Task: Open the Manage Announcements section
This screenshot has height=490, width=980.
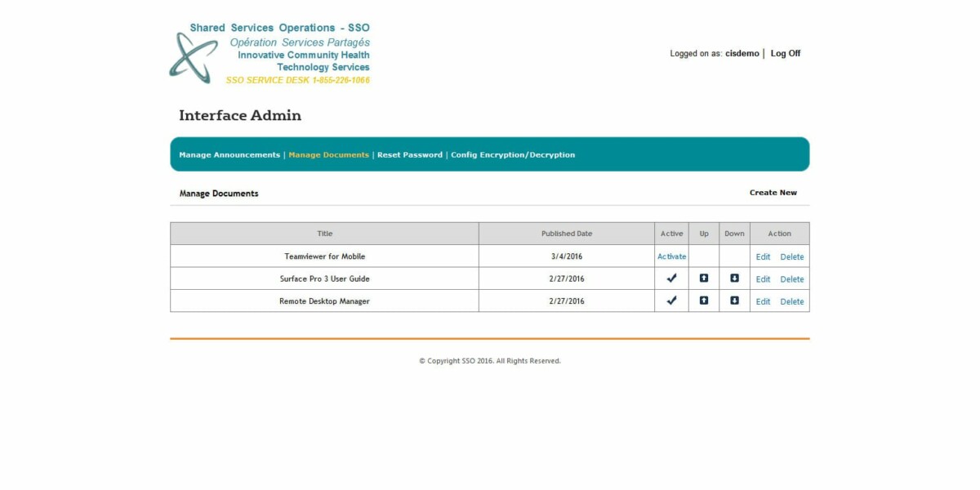Action: coord(228,154)
